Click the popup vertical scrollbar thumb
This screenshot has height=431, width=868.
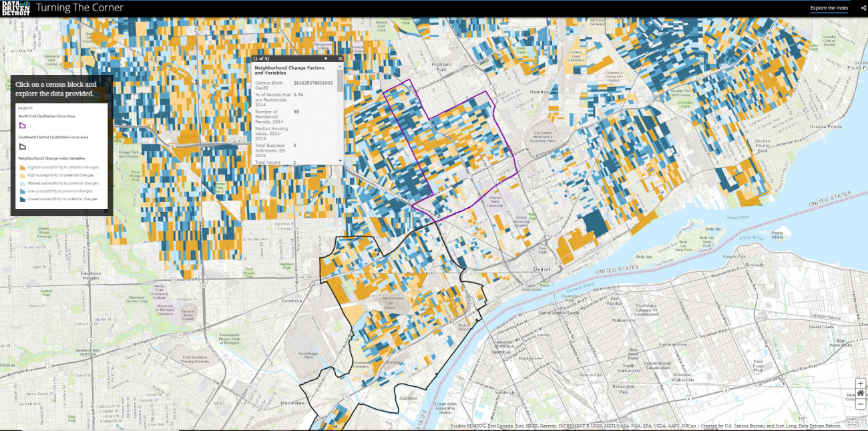341,80
